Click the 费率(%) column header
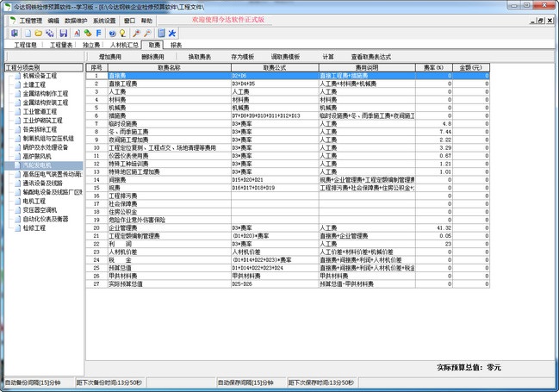The height and width of the screenshot is (392, 559). 434,67
